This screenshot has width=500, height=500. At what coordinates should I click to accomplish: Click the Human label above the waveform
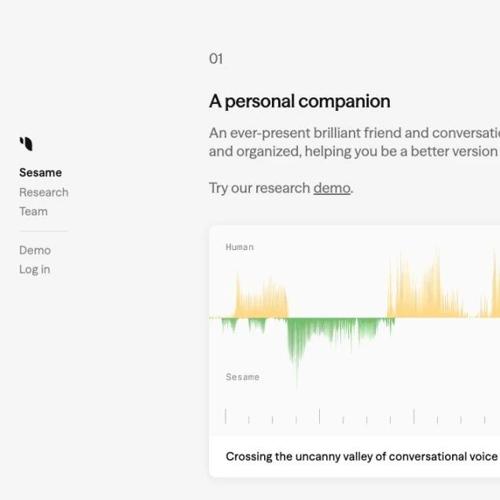click(x=239, y=247)
